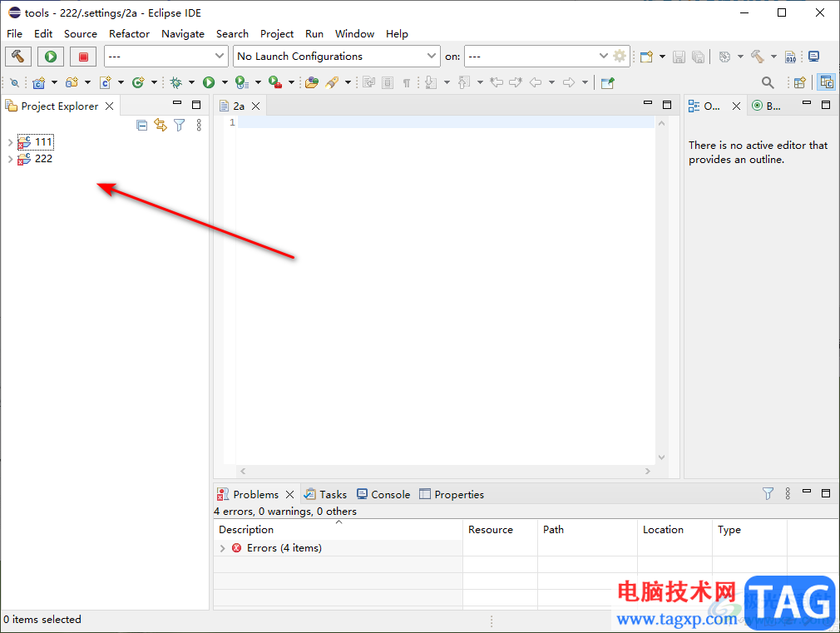Open the Navigate menu
Screen dimensions: 840x633
point(183,34)
